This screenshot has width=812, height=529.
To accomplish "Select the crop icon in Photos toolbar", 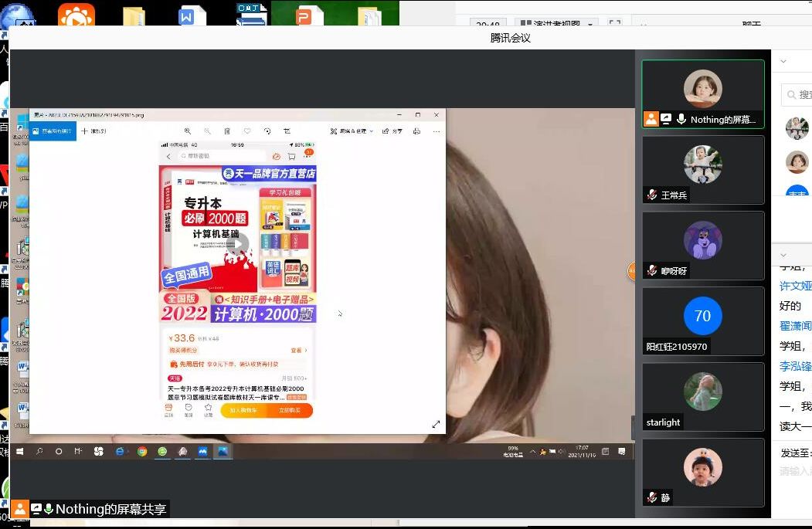I will [287, 131].
